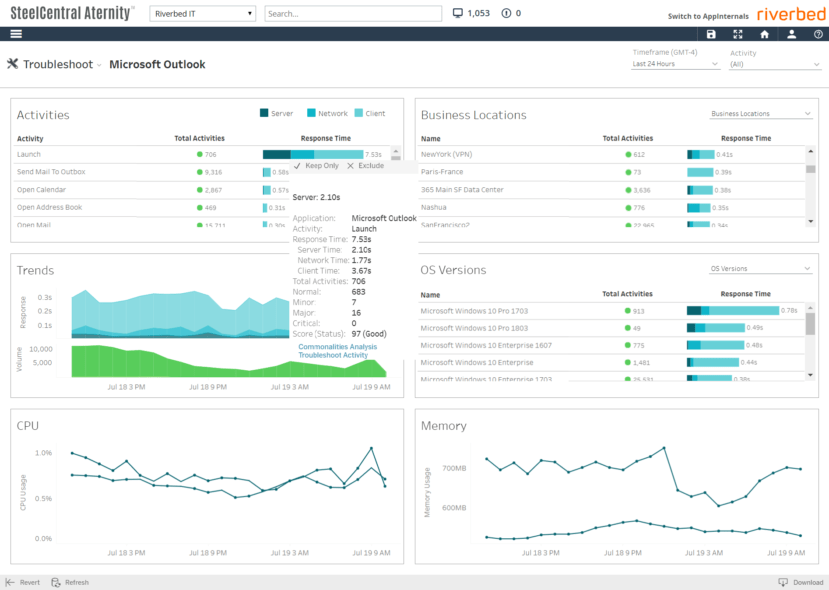
Task: Click the Troubleshoot wrench icon
Action: pyautogui.click(x=13, y=64)
